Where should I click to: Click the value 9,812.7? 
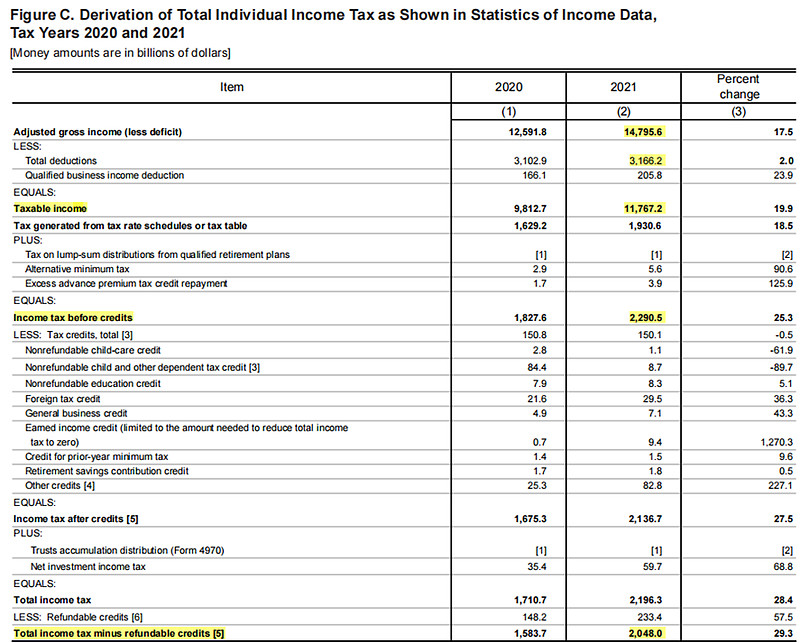(530, 209)
